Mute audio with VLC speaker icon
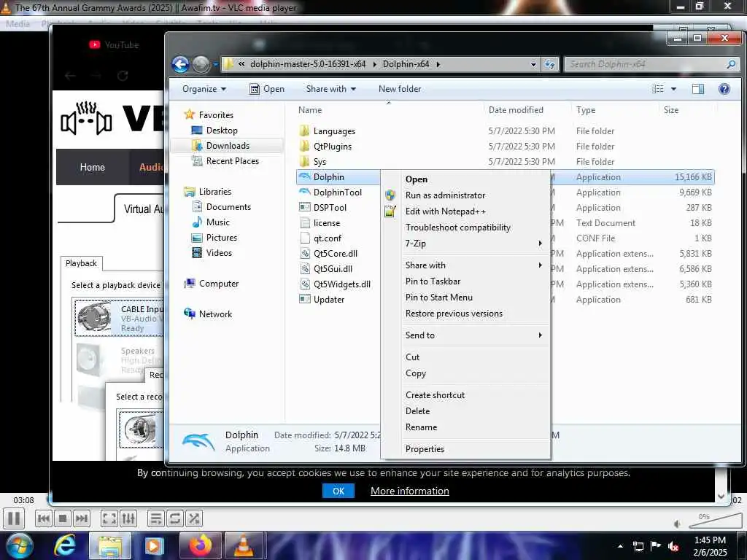747x560 pixels. (x=677, y=524)
